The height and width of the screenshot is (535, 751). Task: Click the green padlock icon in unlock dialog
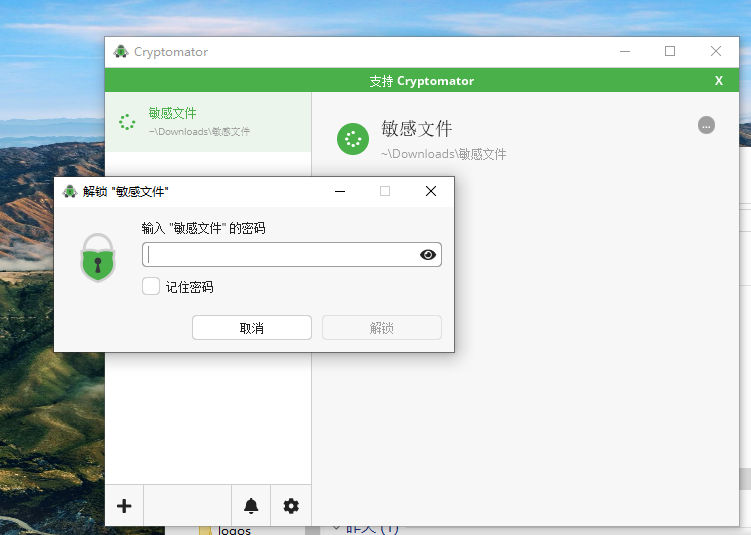(x=98, y=258)
